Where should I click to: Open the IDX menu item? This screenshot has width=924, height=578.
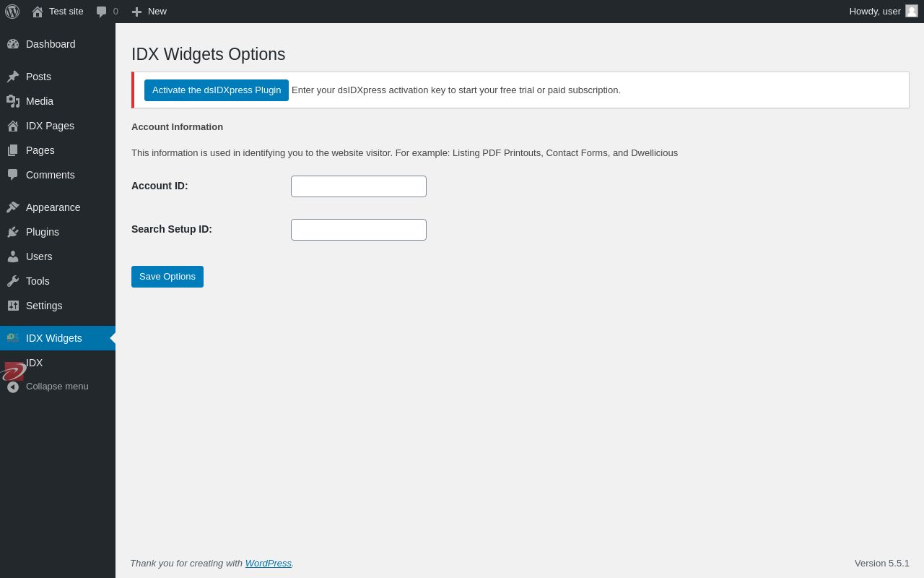pos(58,363)
